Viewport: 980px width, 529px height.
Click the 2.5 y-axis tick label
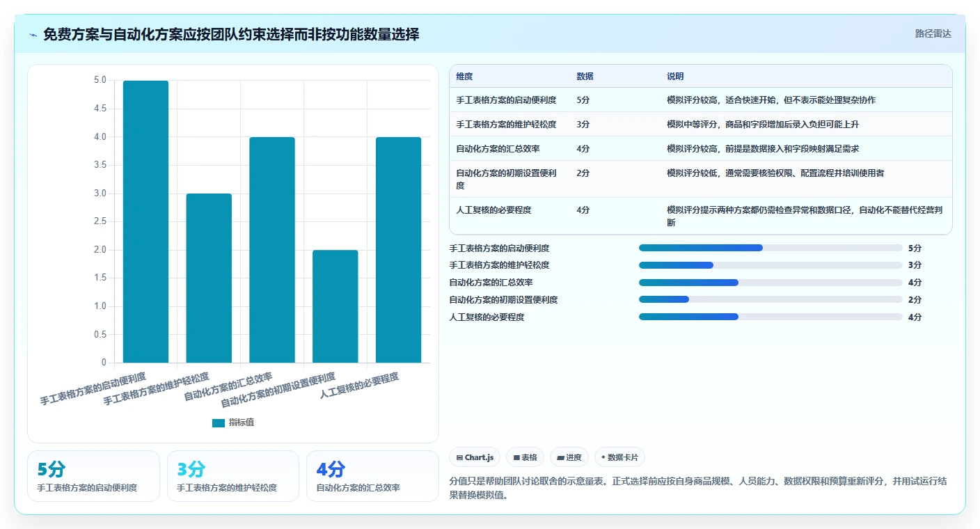(100, 221)
